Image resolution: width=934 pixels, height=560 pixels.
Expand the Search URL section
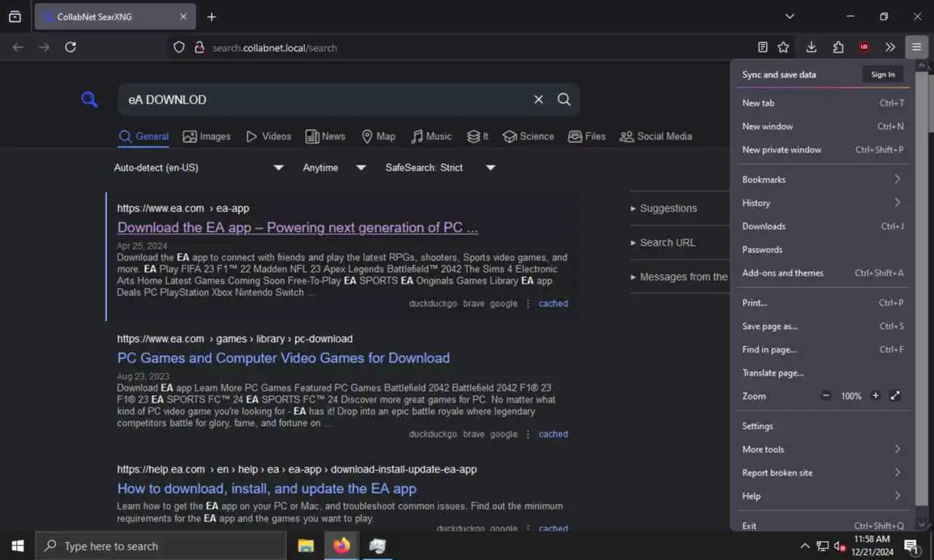point(663,243)
